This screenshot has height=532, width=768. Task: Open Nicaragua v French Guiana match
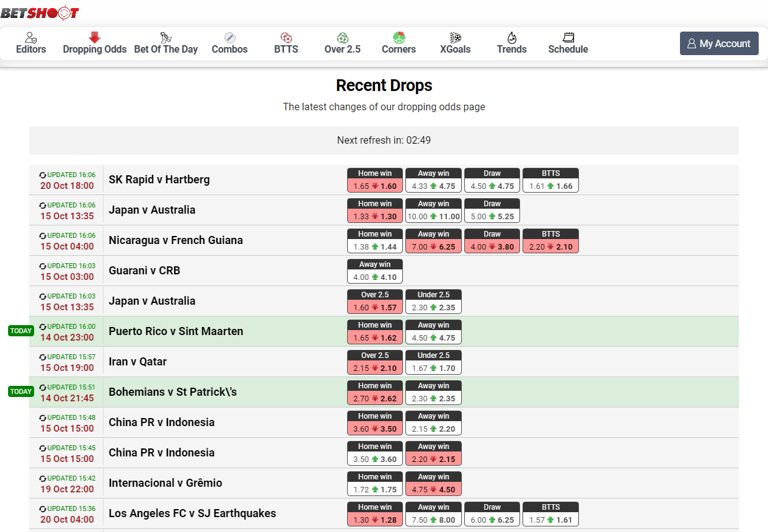pos(176,240)
